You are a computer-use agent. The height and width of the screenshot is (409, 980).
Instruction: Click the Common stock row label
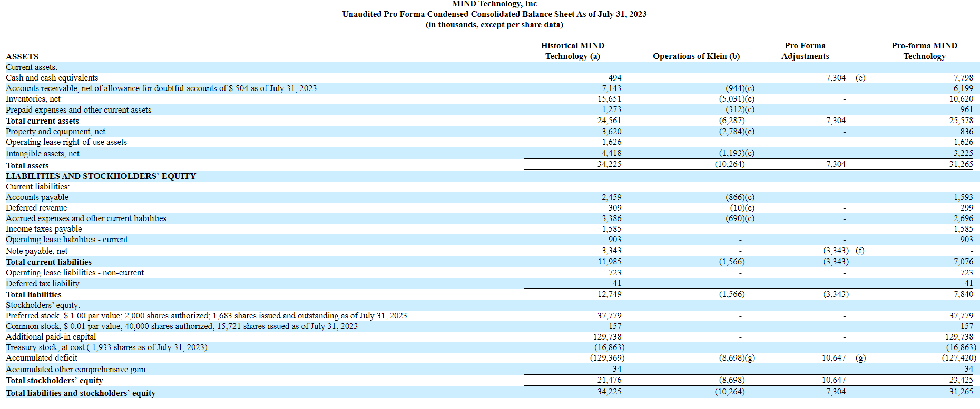[182, 326]
